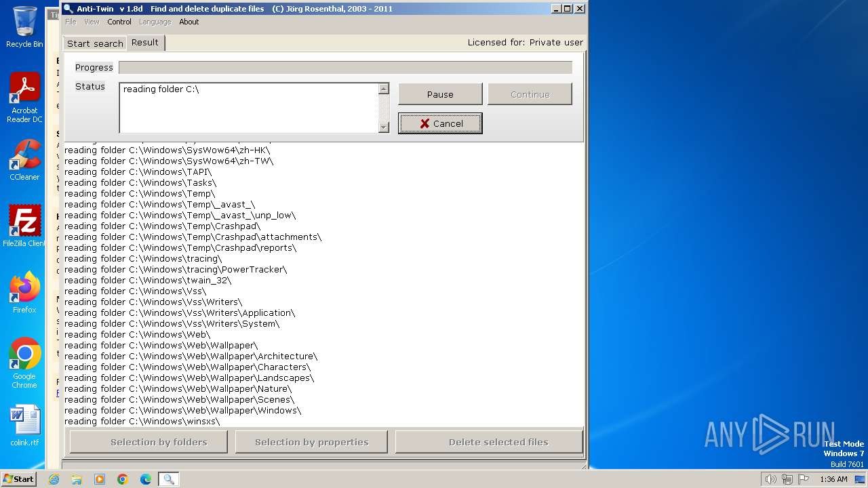Open Edge from the taskbar

pyautogui.click(x=146, y=479)
